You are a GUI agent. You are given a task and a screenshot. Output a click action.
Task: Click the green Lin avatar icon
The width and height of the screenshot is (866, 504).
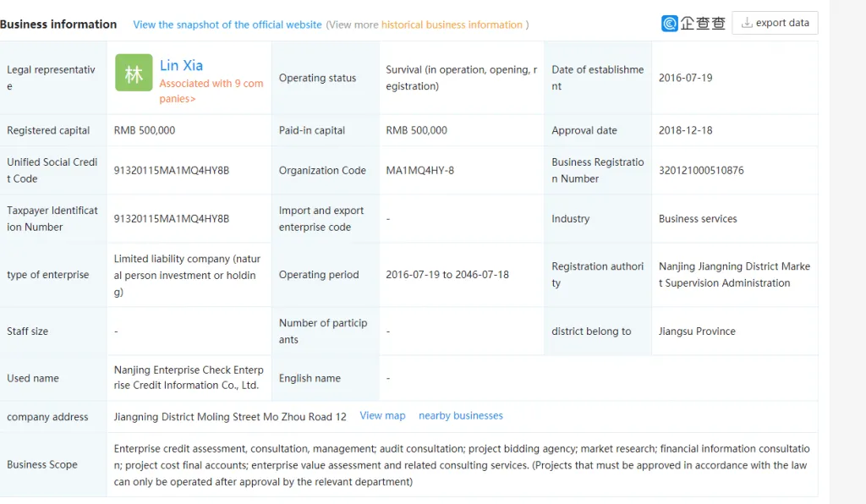pos(134,73)
